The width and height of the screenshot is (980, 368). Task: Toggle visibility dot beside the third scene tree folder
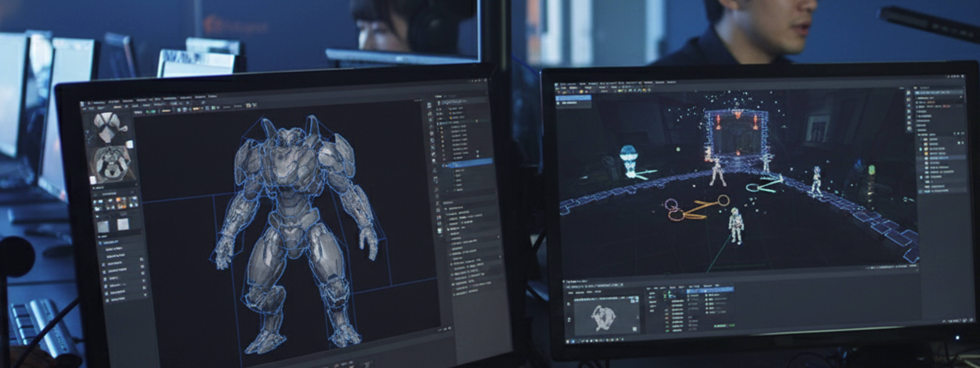click(921, 149)
